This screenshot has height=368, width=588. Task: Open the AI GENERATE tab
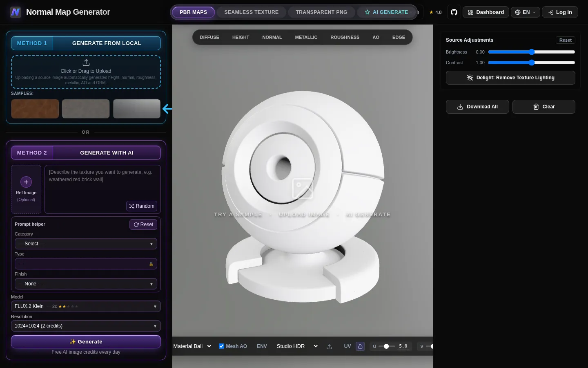click(x=386, y=12)
